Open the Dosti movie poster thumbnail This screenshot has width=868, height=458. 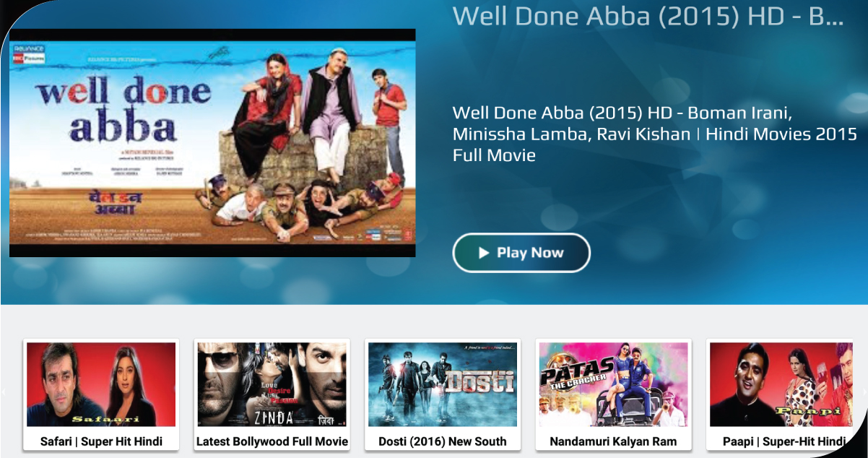(x=443, y=384)
